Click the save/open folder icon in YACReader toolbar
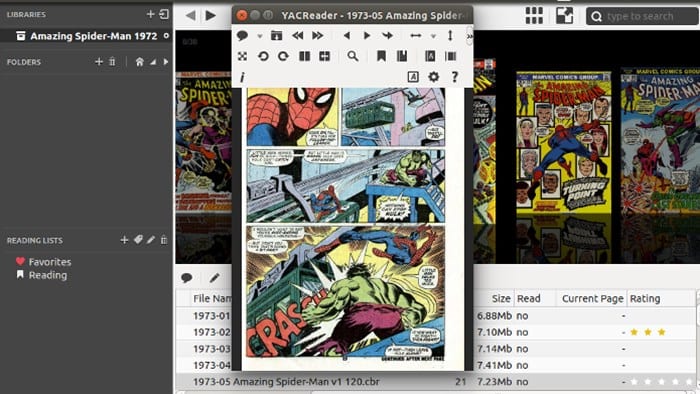The width and height of the screenshot is (700, 394). click(276, 35)
